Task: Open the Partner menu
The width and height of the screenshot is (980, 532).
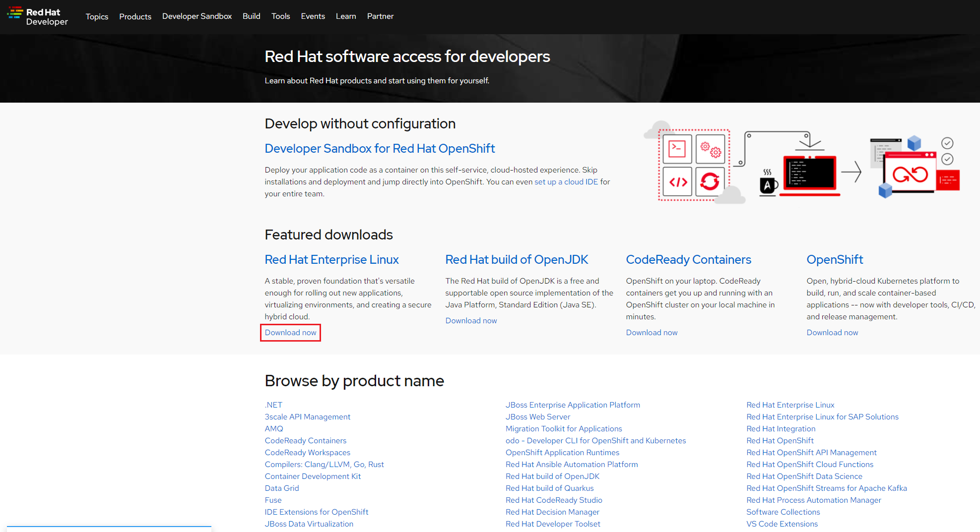Action: 380,16
